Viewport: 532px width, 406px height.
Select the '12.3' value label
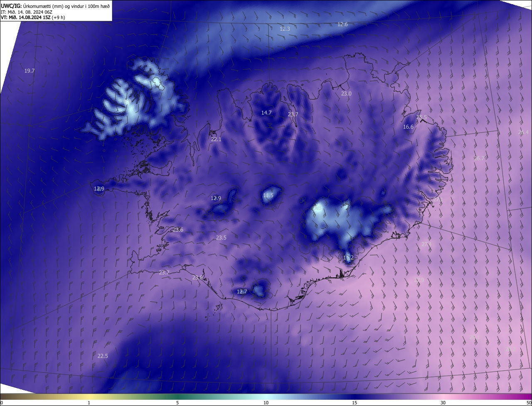(285, 29)
